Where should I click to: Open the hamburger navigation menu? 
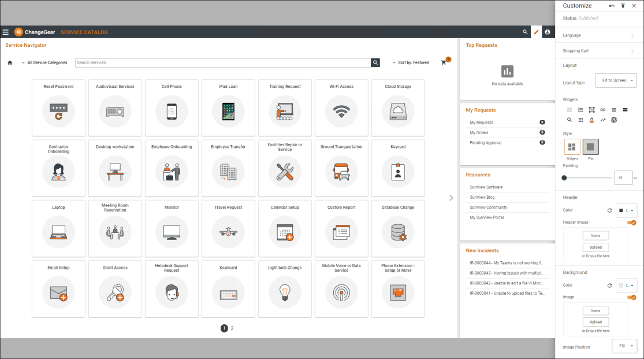6,32
